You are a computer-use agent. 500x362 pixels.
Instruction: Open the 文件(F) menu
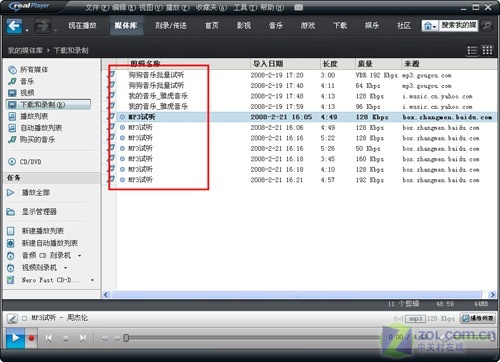pos(97,7)
